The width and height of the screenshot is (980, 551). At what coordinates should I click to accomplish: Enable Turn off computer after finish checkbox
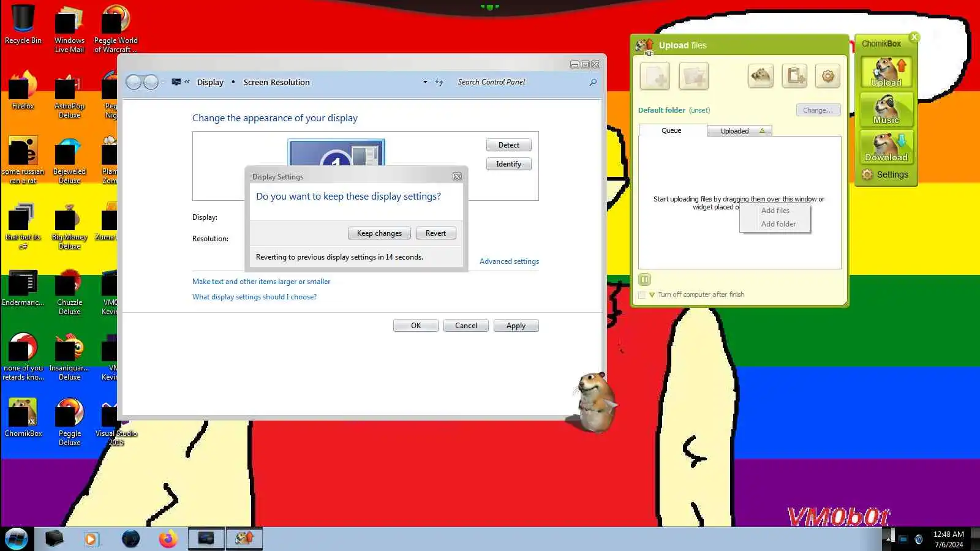tap(642, 294)
